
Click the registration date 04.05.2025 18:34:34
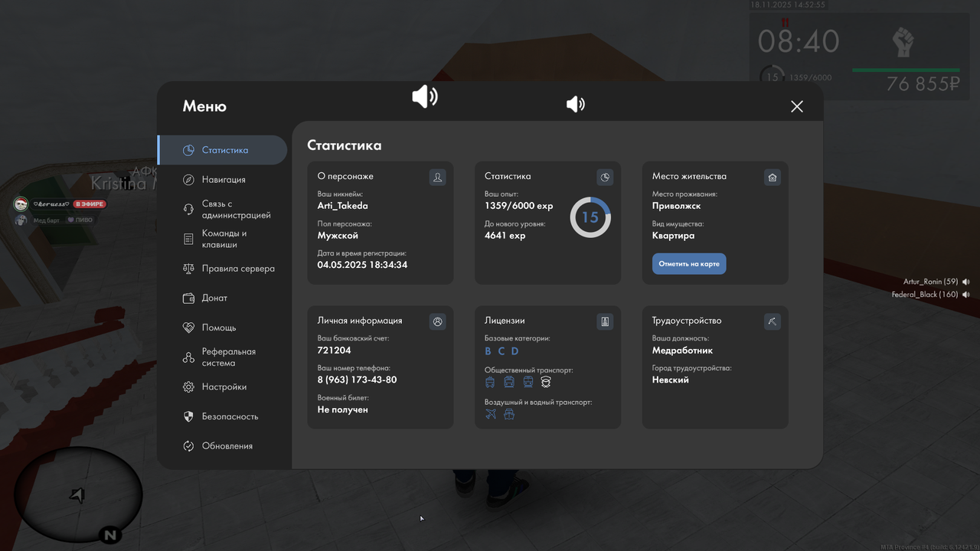coord(363,265)
